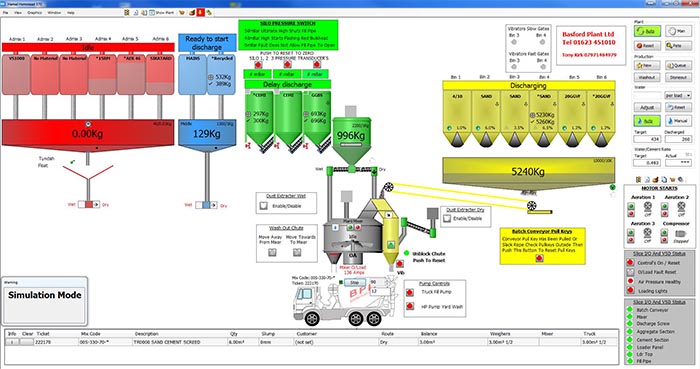Open the Graphics menu
Viewport: 700px width, 369px height.
pyautogui.click(x=34, y=12)
